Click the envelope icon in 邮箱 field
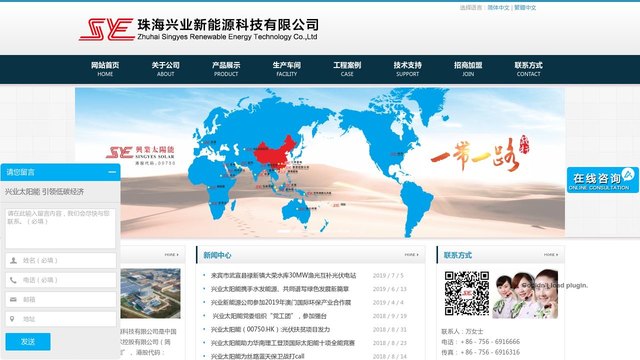Viewport: 640px width, 360px height. [13, 300]
